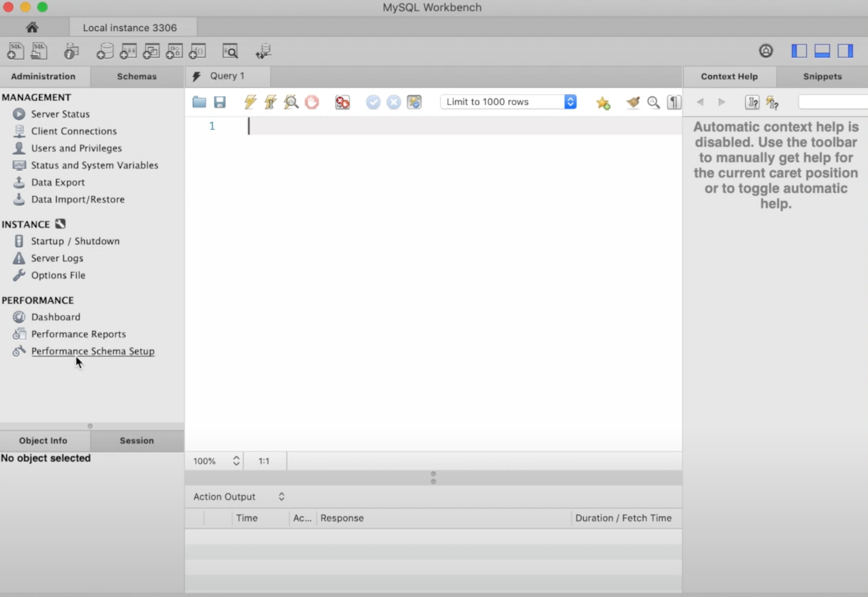Toggle invisible characters display
The width and height of the screenshot is (868, 597).
point(674,102)
